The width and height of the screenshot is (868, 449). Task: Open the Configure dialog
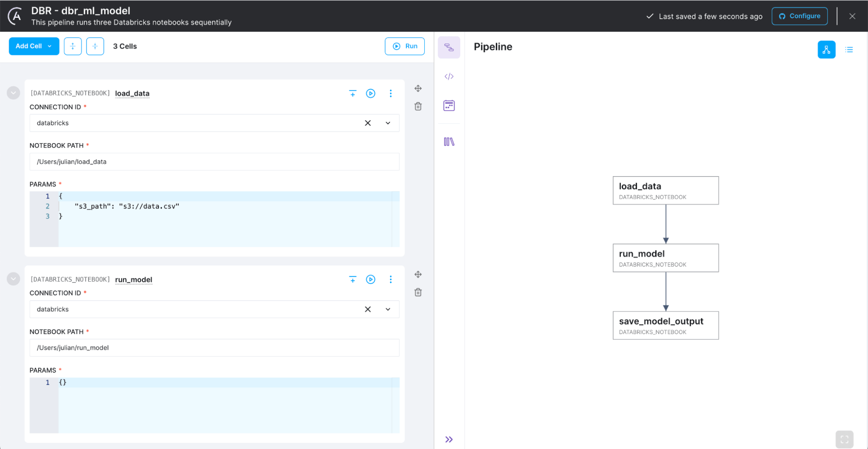pyautogui.click(x=799, y=16)
